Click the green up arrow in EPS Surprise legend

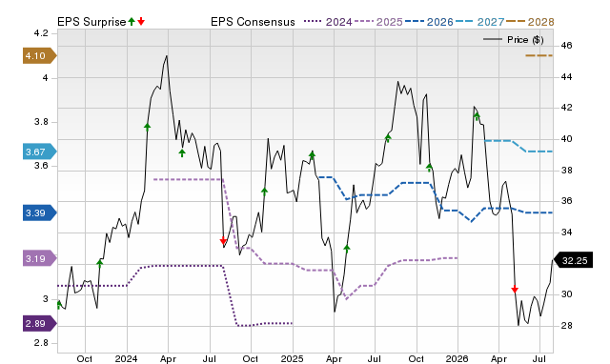click(132, 22)
